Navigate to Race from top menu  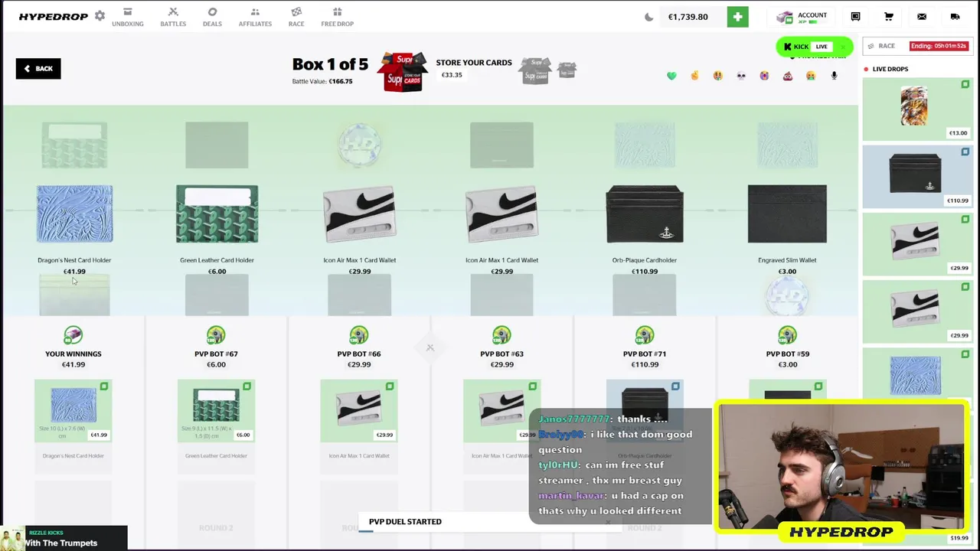[x=296, y=17]
